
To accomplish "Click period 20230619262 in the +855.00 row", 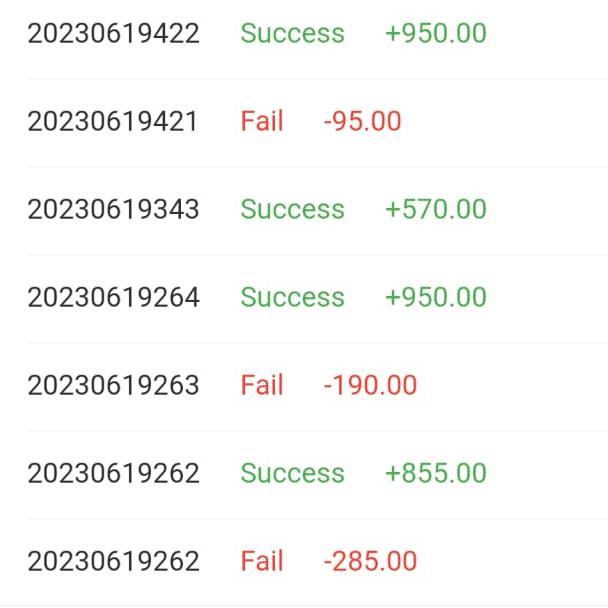I will point(113,473).
